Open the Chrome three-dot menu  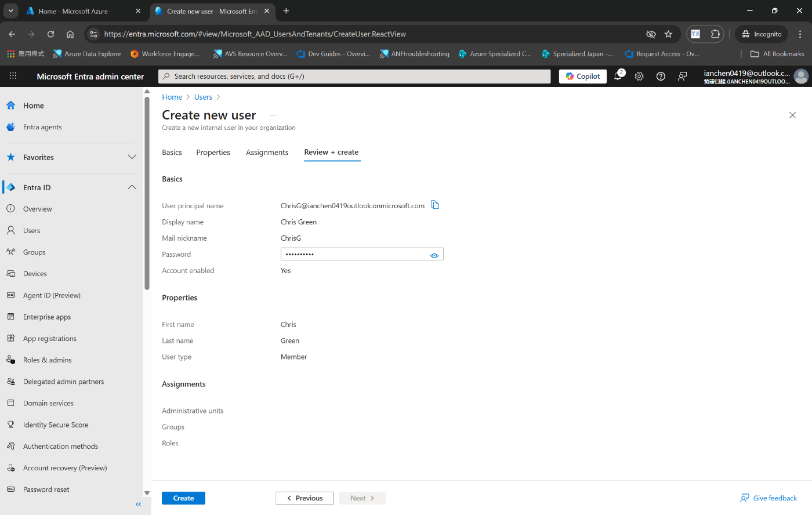(800, 34)
